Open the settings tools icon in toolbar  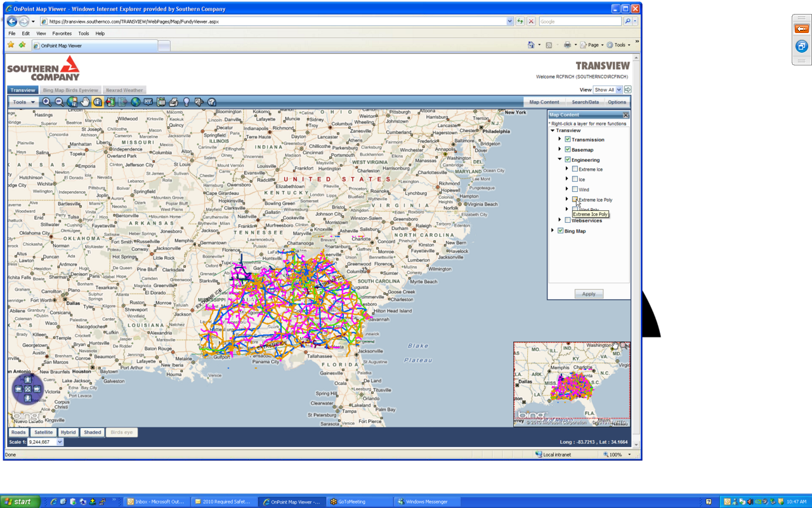coord(199,102)
